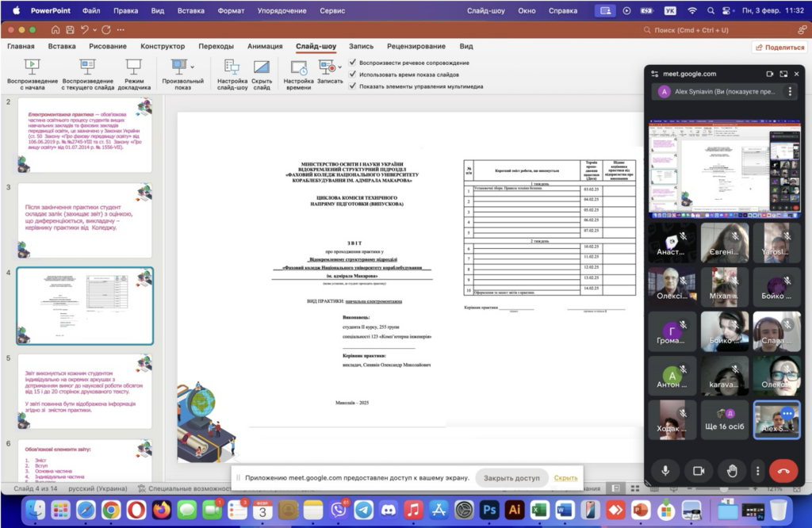Open the Файл menu in the menu bar
This screenshot has height=528, width=812.
click(x=91, y=10)
